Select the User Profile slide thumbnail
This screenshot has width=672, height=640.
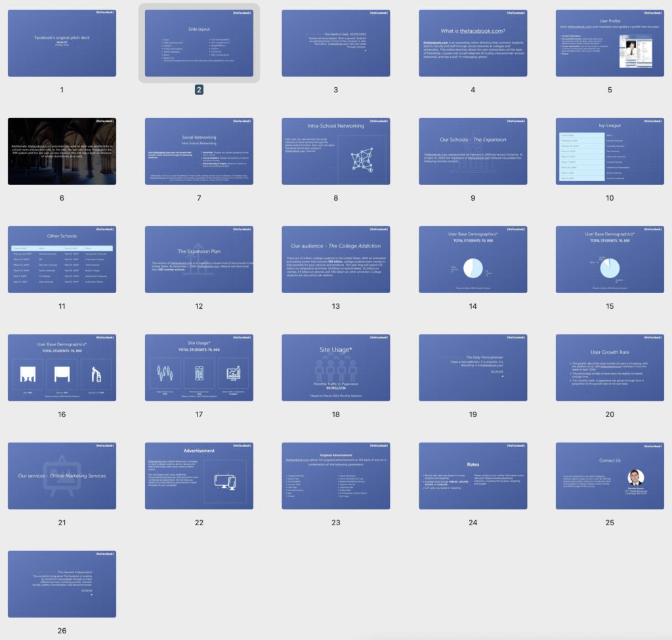pyautogui.click(x=610, y=43)
